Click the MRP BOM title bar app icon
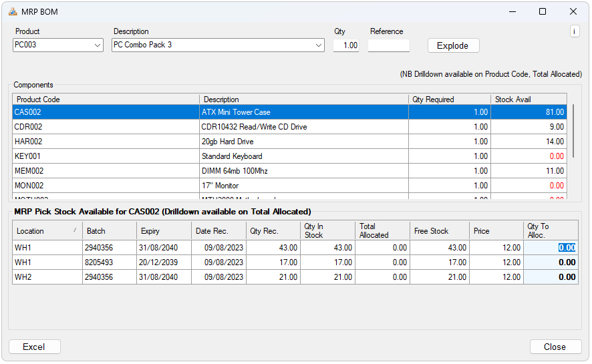The image size is (592, 364). (x=13, y=11)
